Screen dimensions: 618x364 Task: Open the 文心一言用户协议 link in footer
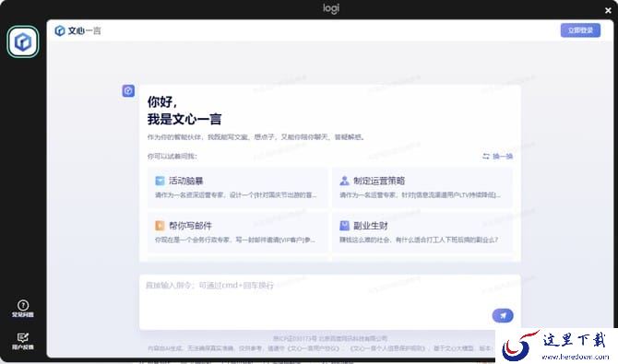coord(315,348)
